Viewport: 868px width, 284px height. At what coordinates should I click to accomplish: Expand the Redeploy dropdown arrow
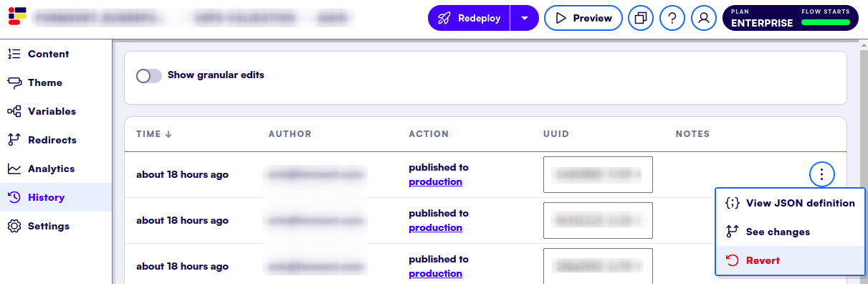[x=524, y=18]
